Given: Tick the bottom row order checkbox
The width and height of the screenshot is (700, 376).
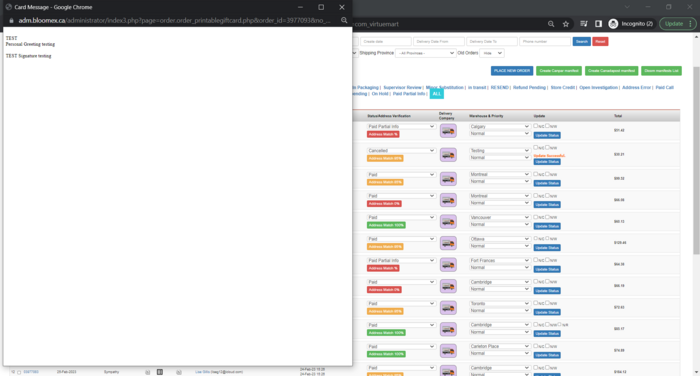Looking at the screenshot, I should tap(19, 372).
